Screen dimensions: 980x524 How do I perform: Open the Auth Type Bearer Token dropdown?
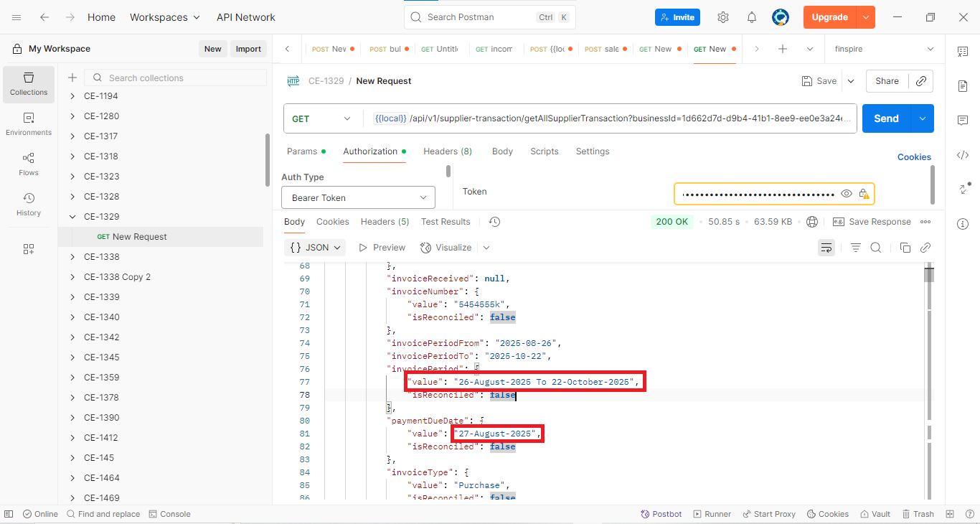[358, 197]
